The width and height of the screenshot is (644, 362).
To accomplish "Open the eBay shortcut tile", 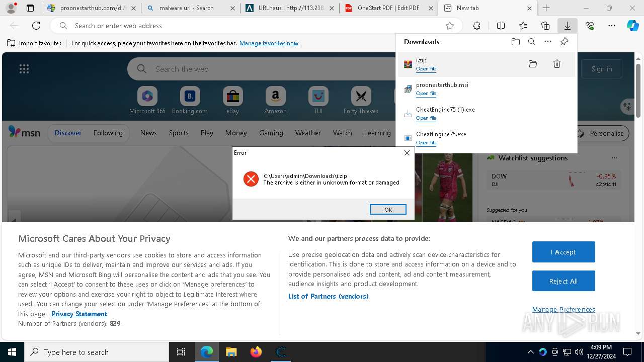I will click(232, 101).
